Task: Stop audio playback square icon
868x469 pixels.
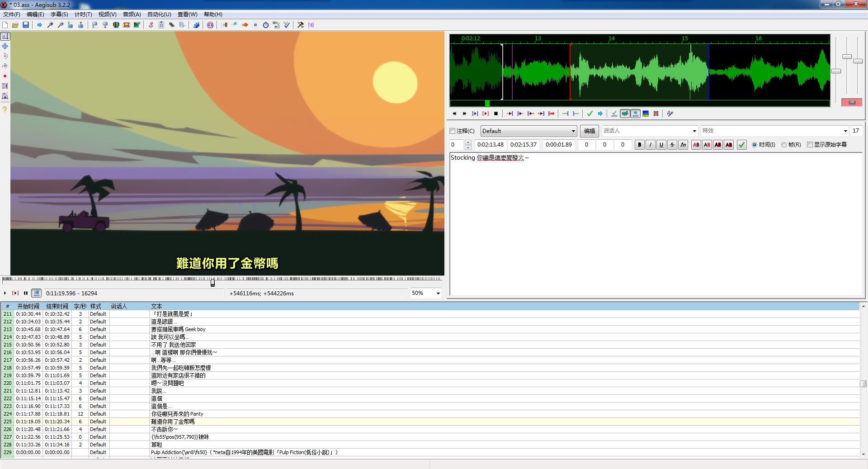Action: pos(496,114)
